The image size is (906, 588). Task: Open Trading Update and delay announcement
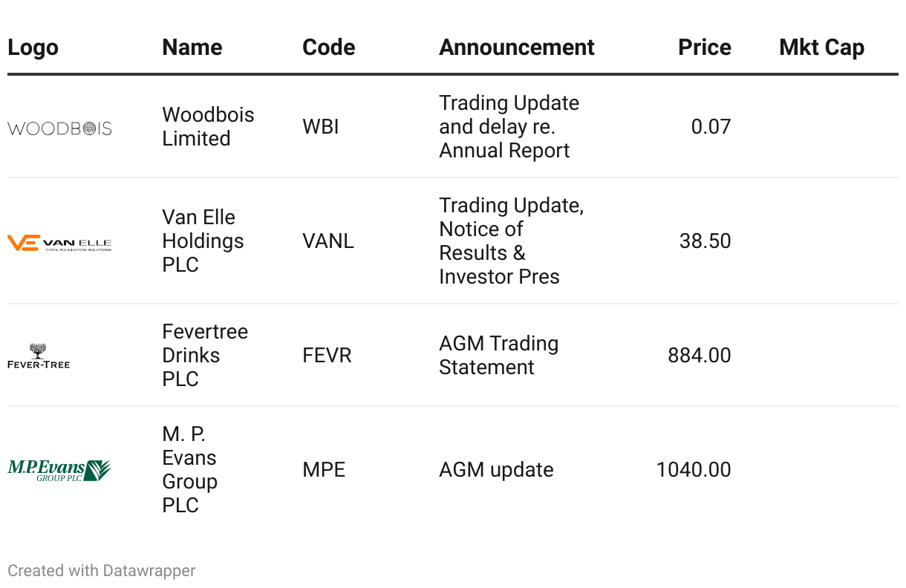click(509, 127)
